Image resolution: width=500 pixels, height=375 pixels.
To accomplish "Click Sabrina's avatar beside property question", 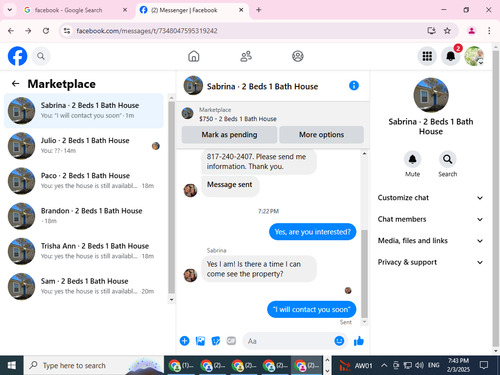I will 190,275.
